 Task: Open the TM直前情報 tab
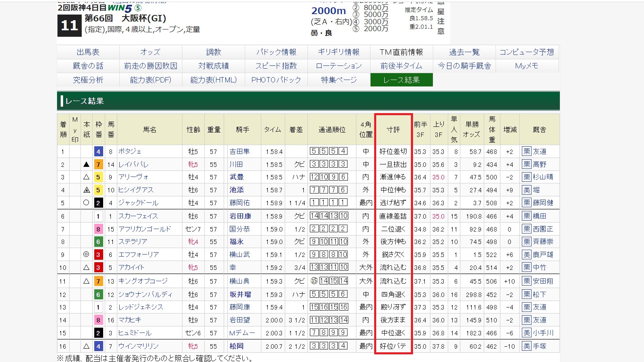coord(402,52)
